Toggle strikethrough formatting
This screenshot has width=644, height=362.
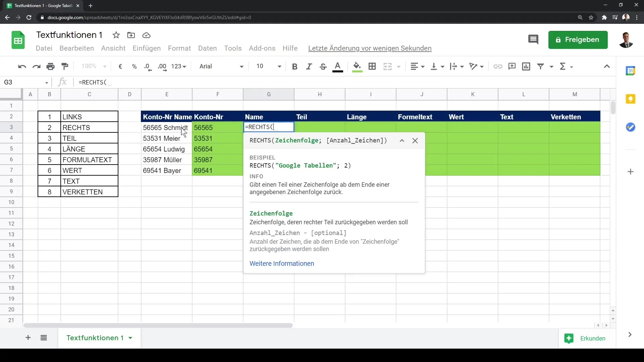pos(323,66)
